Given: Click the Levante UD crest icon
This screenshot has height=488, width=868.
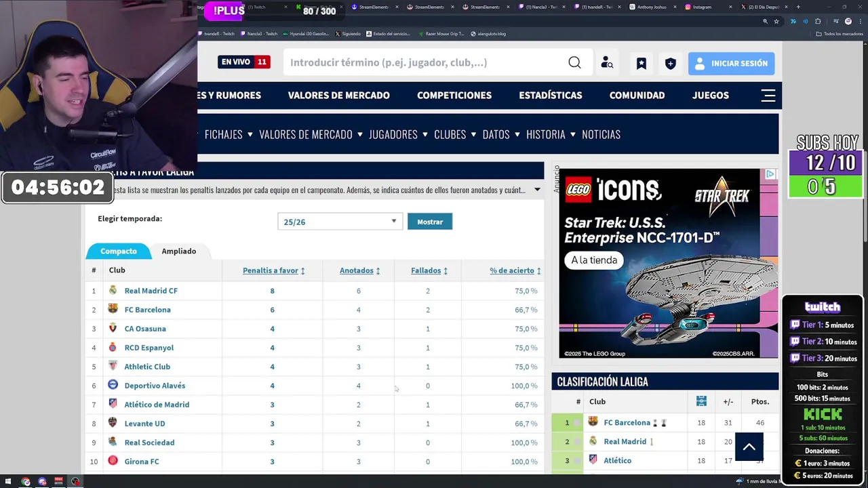Looking at the screenshot, I should pyautogui.click(x=113, y=423).
